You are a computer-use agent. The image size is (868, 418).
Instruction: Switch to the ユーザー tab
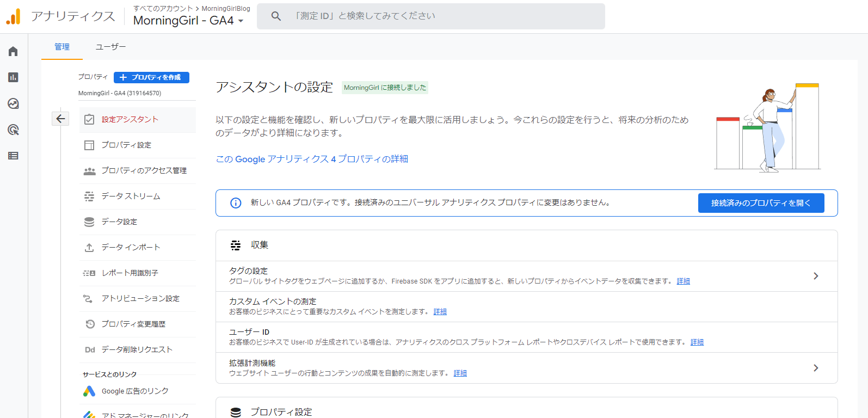point(110,47)
